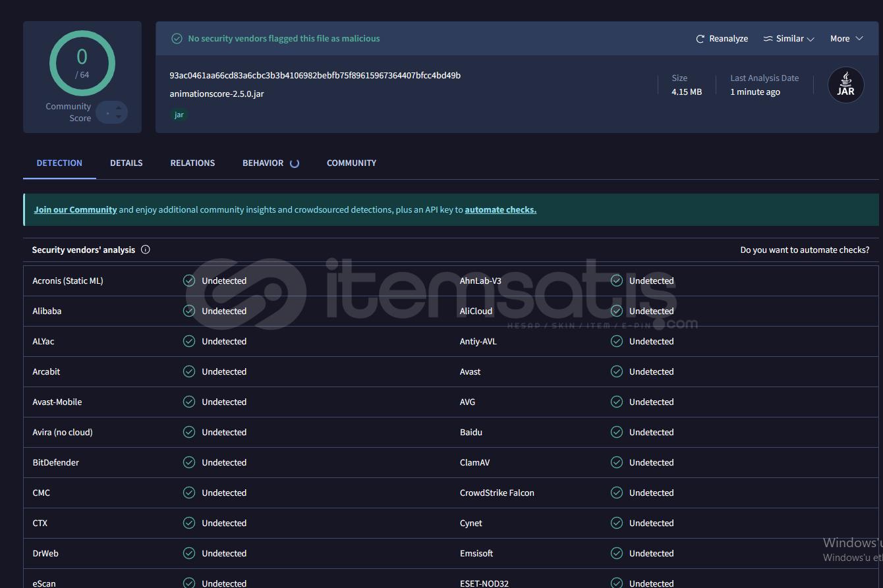Follow the automate checks link in banner
883x588 pixels.
[x=500, y=210]
